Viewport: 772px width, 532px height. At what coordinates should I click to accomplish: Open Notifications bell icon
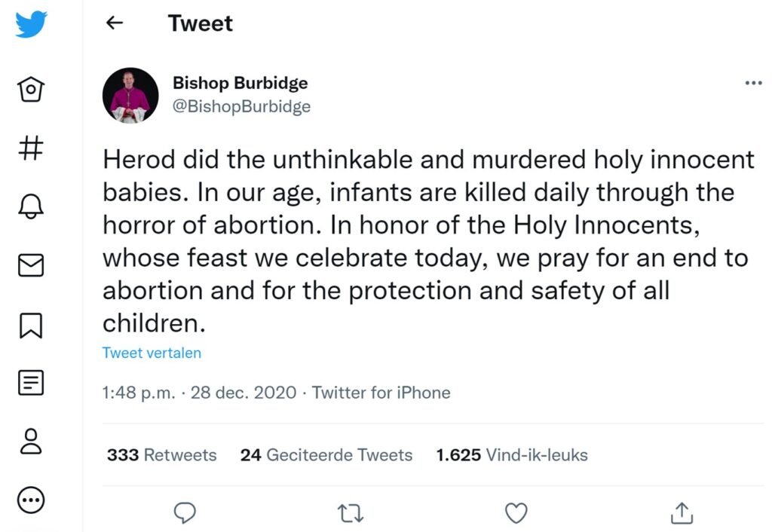[x=31, y=206]
